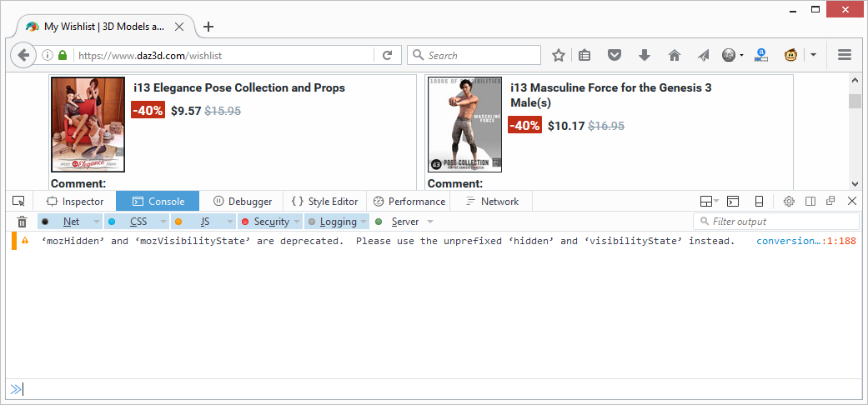Expand the Security filter dropdown arrow
Viewport: 868px width, 405px height.
pos(297,222)
